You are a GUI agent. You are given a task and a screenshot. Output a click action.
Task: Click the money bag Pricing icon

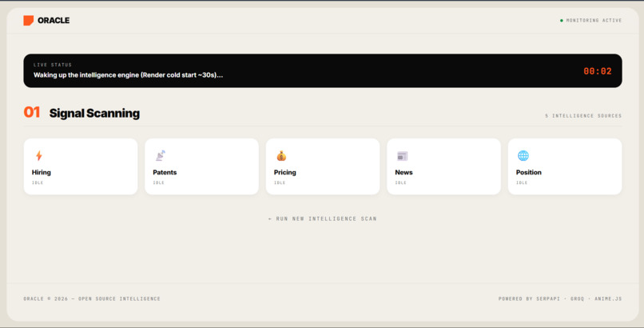click(281, 156)
